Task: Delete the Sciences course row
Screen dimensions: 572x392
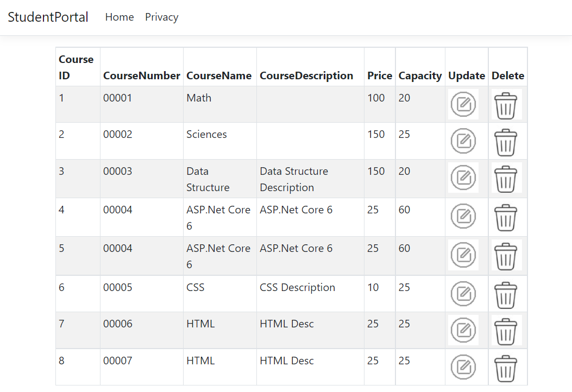Action: (x=506, y=142)
